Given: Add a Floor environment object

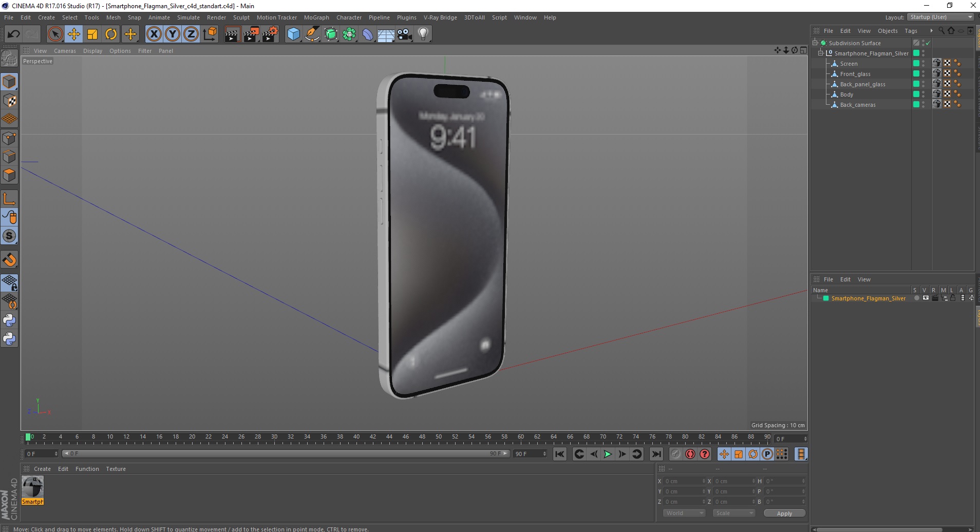Looking at the screenshot, I should point(386,34).
